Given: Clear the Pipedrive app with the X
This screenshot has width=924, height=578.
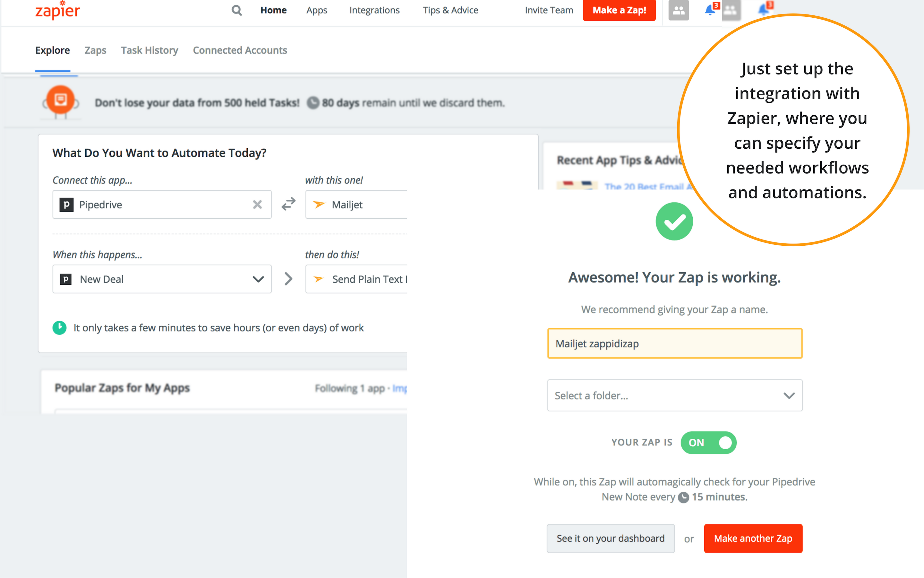Looking at the screenshot, I should (x=257, y=205).
